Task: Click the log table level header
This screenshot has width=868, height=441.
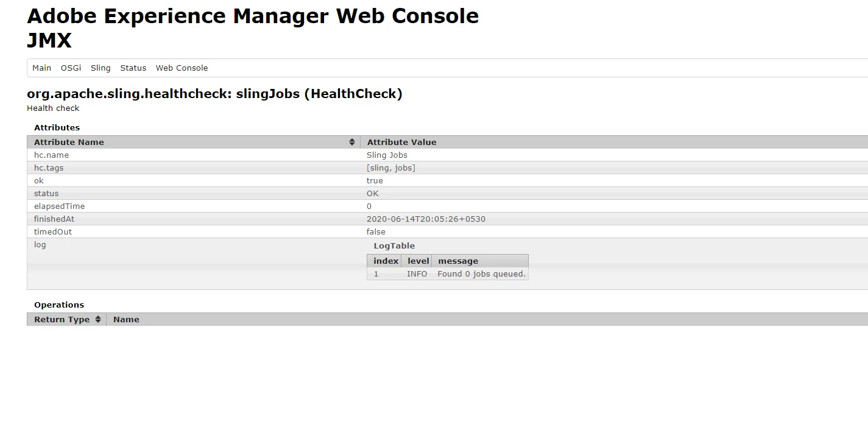Action: click(x=417, y=261)
